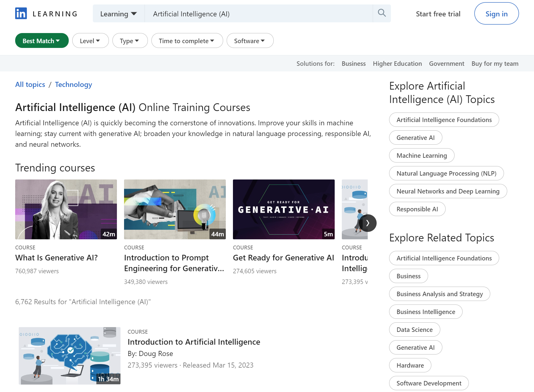Click the search field with Artificial Intelligence (AI)
The image size is (534, 392).
click(x=259, y=14)
